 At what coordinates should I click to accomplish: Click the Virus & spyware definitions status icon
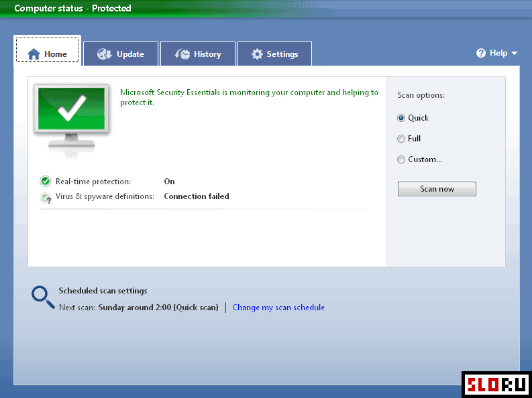pos(46,198)
